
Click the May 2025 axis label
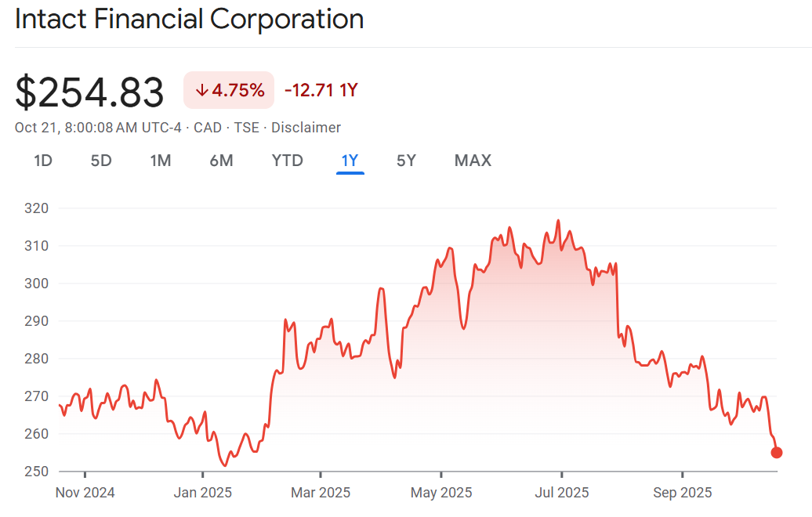[441, 493]
